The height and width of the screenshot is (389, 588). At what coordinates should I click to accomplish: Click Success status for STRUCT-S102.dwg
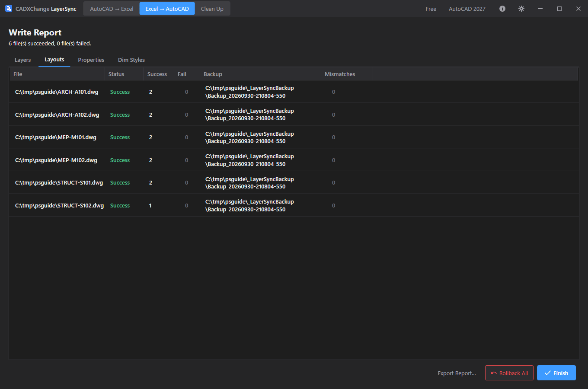pyautogui.click(x=120, y=206)
